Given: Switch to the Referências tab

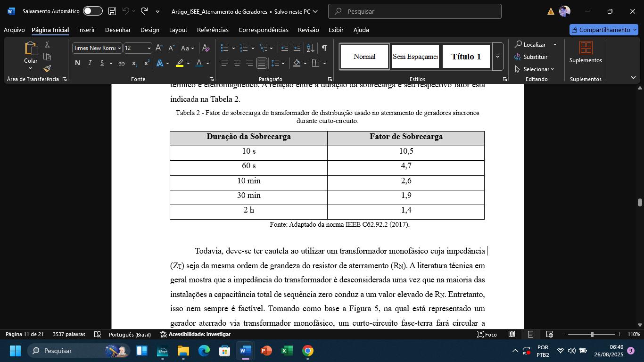Looking at the screenshot, I should click(x=213, y=30).
